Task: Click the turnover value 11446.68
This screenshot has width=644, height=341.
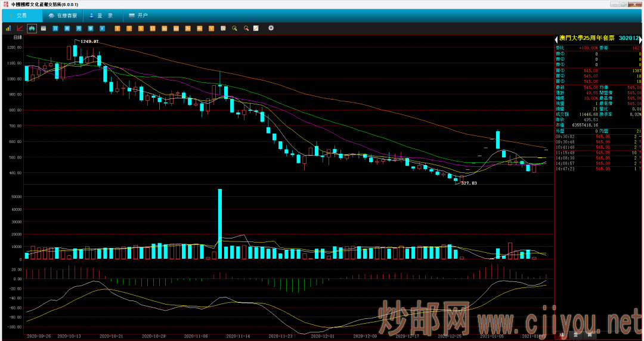Action: coord(588,114)
